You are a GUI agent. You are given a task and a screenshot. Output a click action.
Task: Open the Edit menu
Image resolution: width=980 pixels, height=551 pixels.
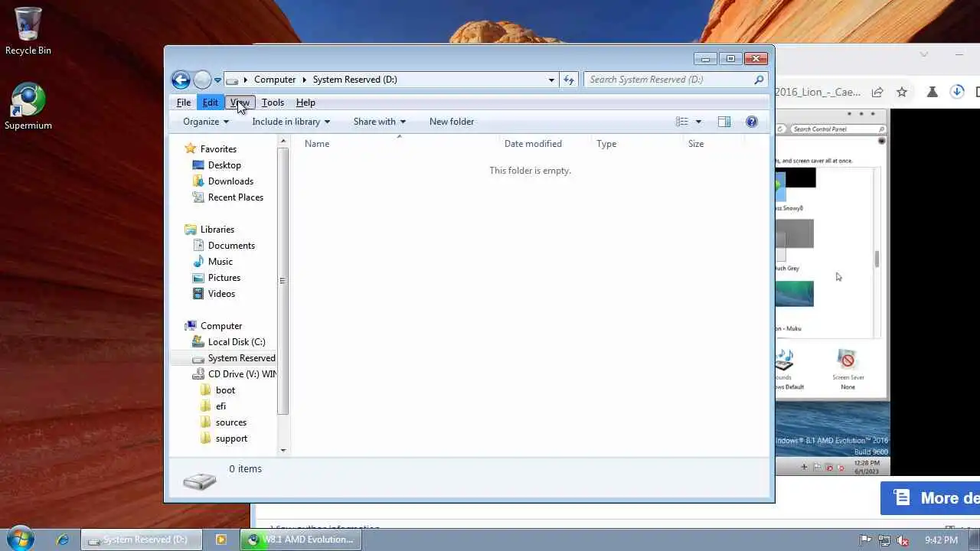click(x=210, y=103)
